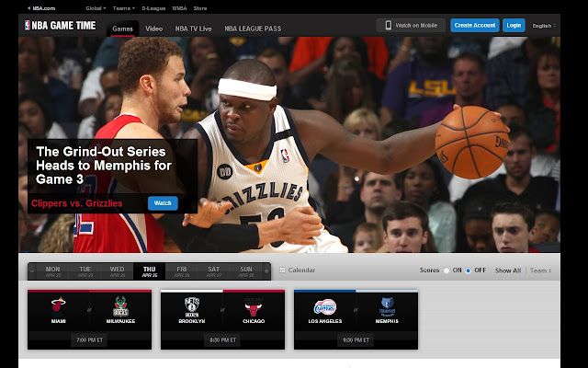Viewport: 588px width, 368px height.
Task: Click the Watch on Mobile button
Action: point(411,25)
